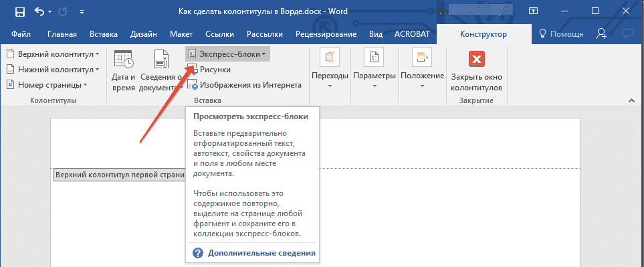Insert Рисунки from the ribbon
This screenshot has width=644, height=267.
point(209,70)
